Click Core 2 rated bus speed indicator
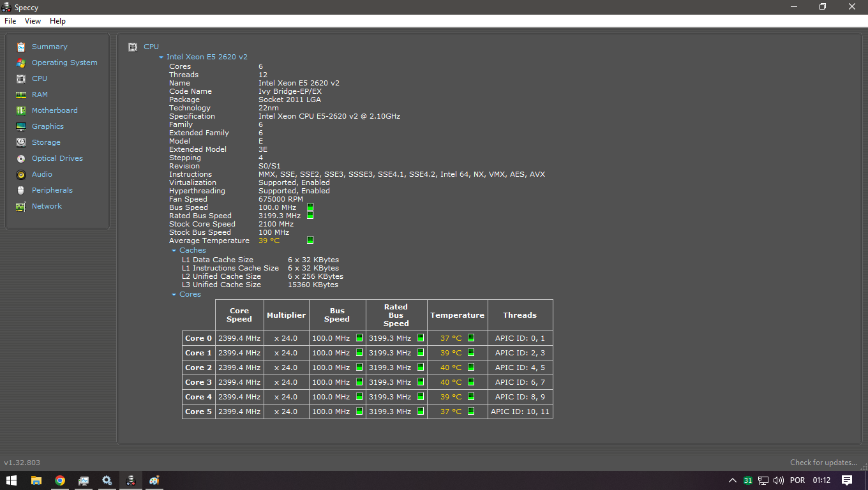This screenshot has height=490, width=868. (x=421, y=367)
